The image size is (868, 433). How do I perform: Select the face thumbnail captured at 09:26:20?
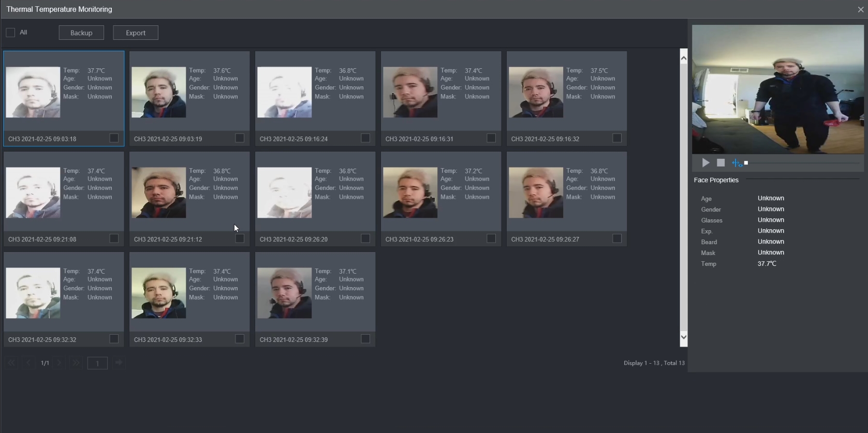(x=285, y=192)
